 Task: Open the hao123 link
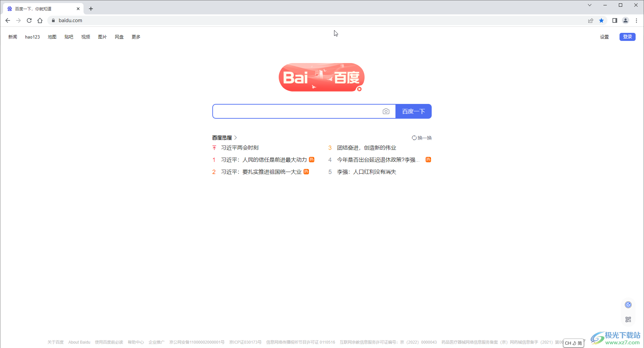tap(33, 37)
